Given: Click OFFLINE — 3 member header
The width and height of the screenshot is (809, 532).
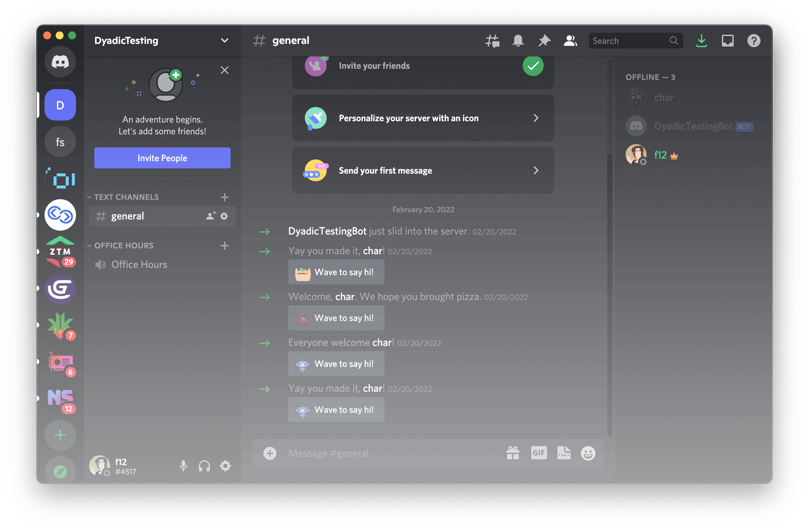Looking at the screenshot, I should [650, 77].
